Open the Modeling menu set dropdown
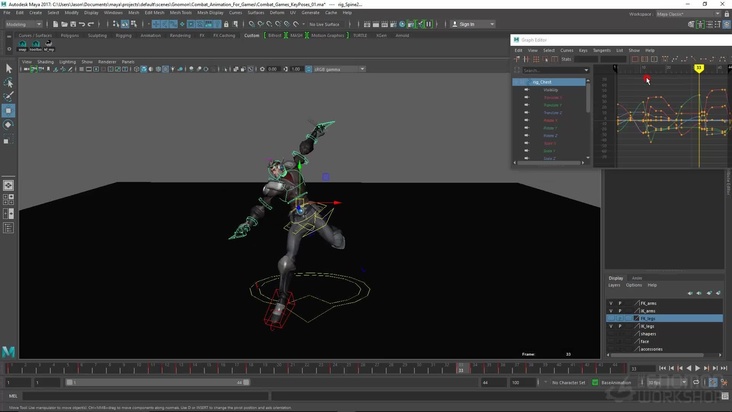Image resolution: width=732 pixels, height=412 pixels. (23, 24)
